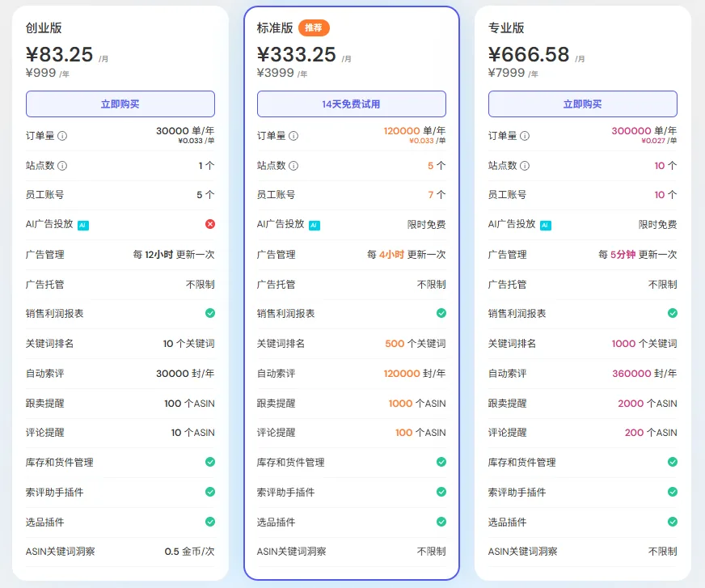Click green check for 索评助手插件 in 标准版
The image size is (705, 588).
pyautogui.click(x=441, y=492)
